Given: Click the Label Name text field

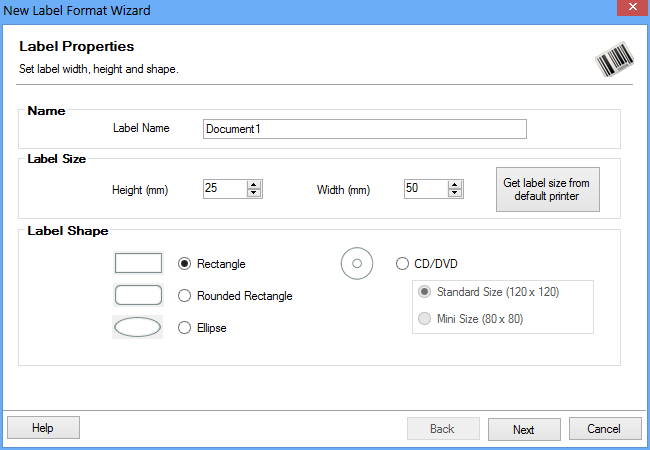Looking at the screenshot, I should pyautogui.click(x=364, y=129).
